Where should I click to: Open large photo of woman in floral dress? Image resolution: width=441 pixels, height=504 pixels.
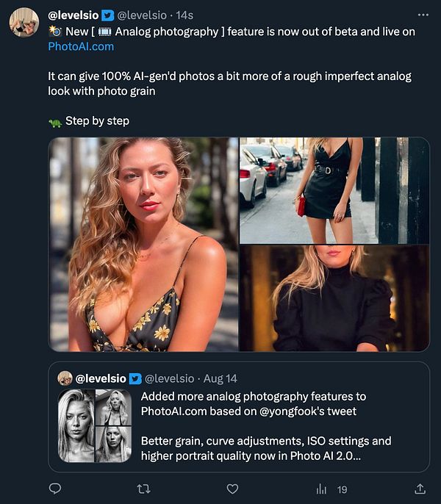pyautogui.click(x=143, y=244)
